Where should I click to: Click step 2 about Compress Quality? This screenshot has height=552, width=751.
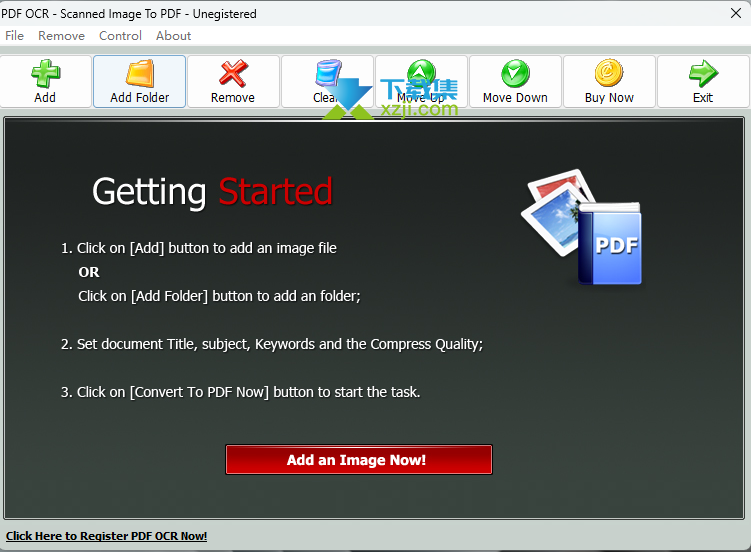pyautogui.click(x=272, y=344)
